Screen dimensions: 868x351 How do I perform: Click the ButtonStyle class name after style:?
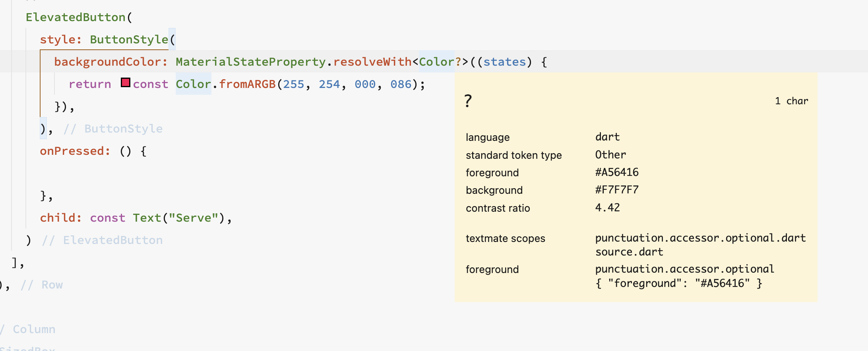pos(129,39)
